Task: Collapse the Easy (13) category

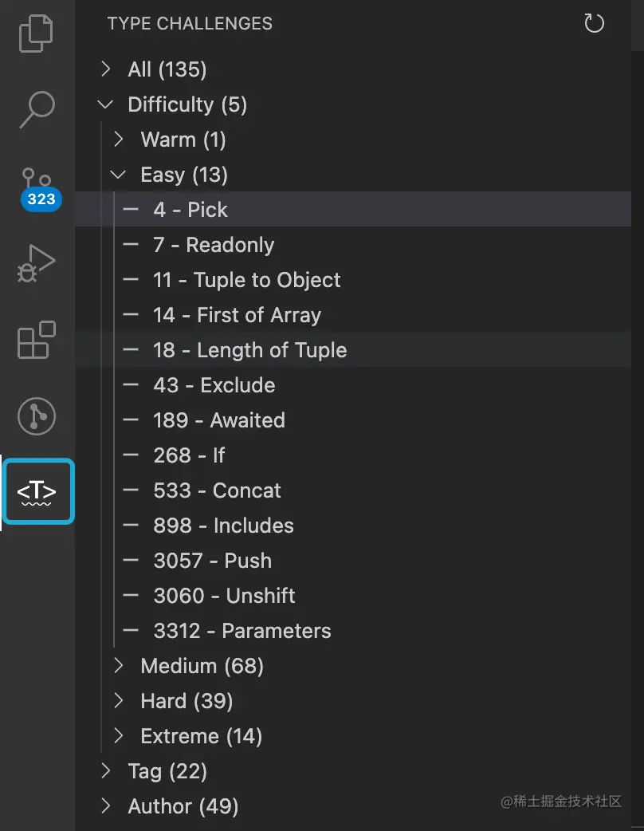Action: click(183, 175)
